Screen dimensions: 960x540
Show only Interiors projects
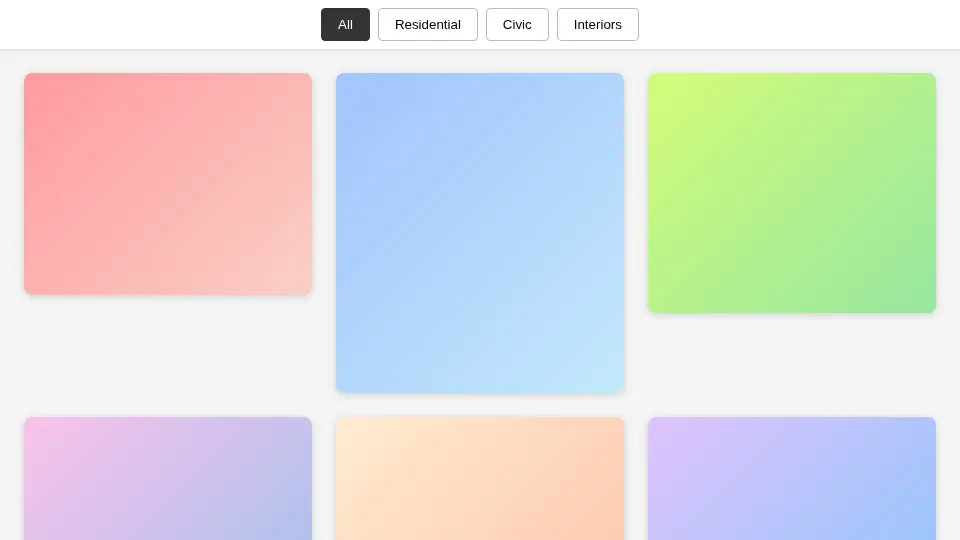coord(598,24)
